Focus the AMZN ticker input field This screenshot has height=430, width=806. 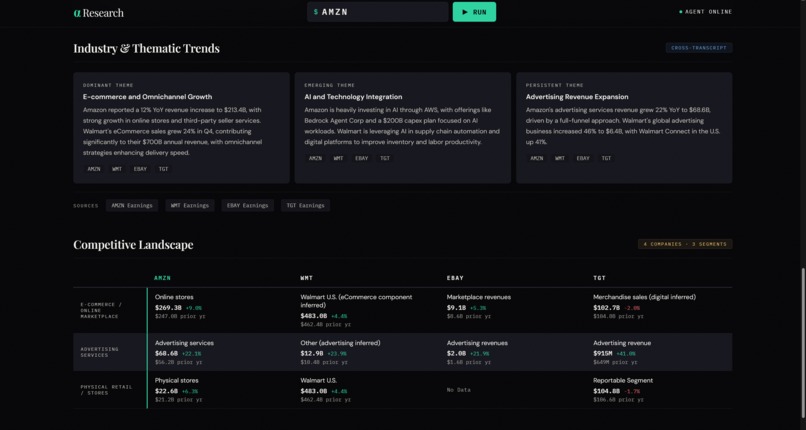tap(378, 12)
